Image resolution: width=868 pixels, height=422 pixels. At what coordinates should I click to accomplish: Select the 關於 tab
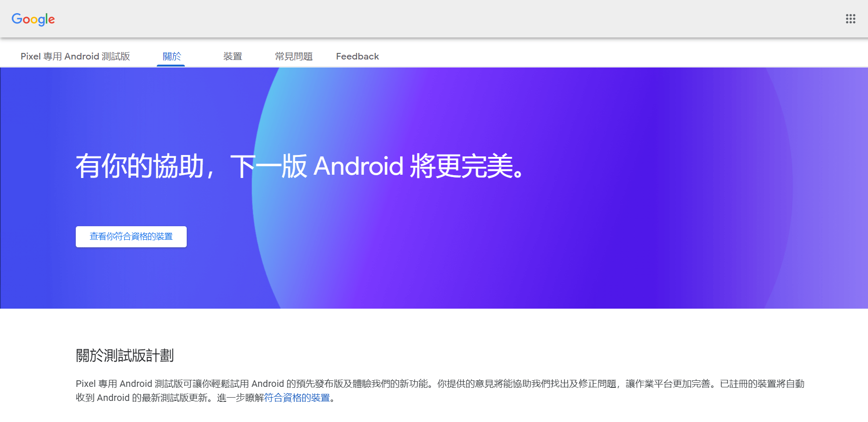pyautogui.click(x=171, y=56)
